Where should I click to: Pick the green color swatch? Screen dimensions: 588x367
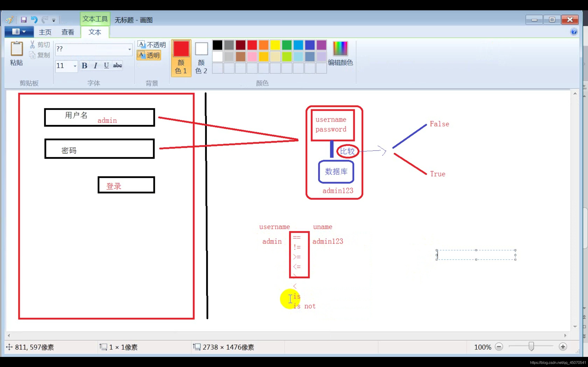click(287, 45)
